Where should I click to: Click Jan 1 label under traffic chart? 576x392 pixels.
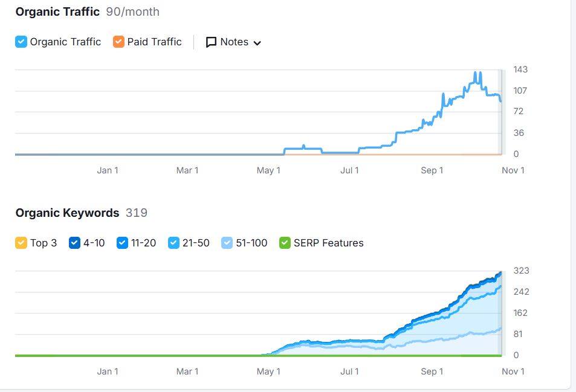[x=108, y=170]
